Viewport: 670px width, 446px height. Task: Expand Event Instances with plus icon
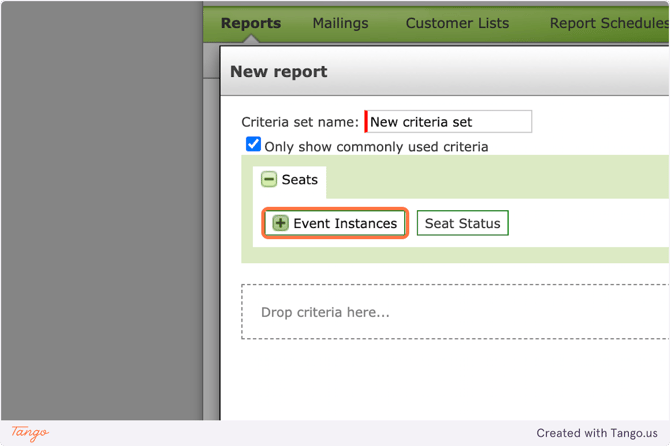(x=281, y=223)
